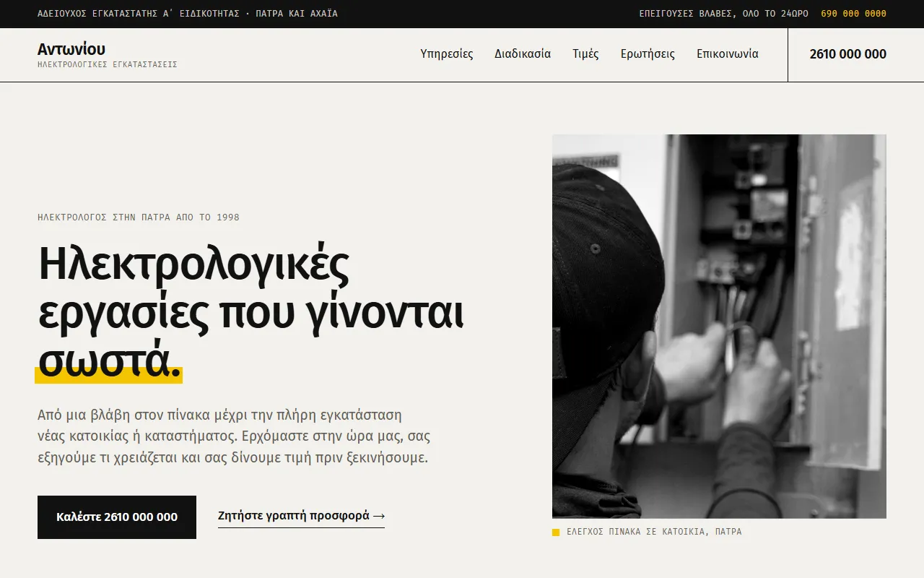Click the yellow square caption marker
924x578 pixels.
556,532
